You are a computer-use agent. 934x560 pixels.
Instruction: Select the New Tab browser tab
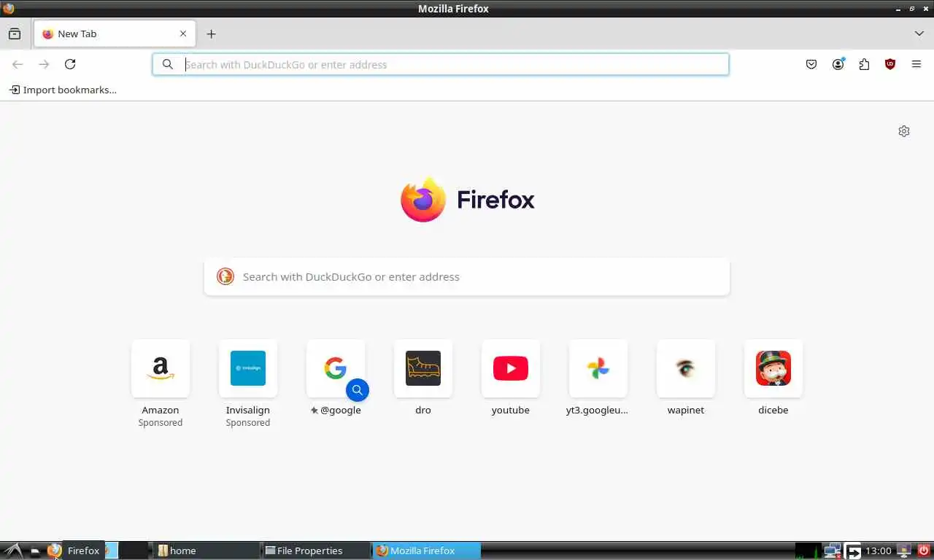115,34
